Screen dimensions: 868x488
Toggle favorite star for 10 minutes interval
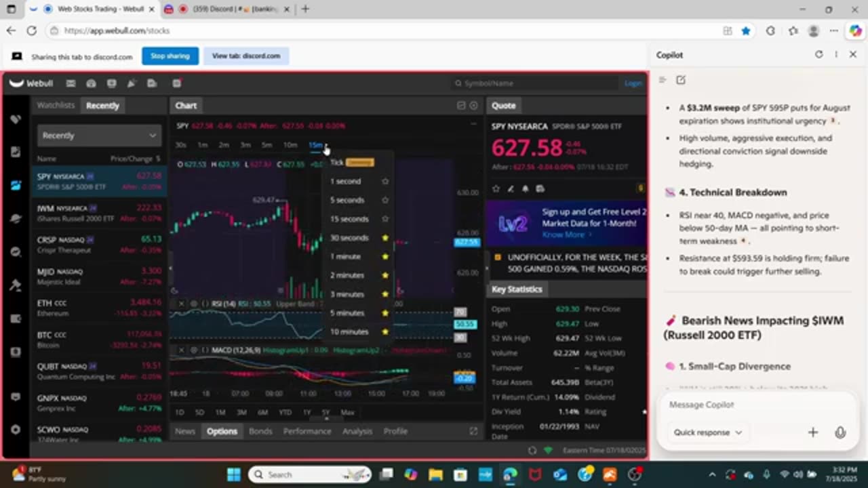385,332
